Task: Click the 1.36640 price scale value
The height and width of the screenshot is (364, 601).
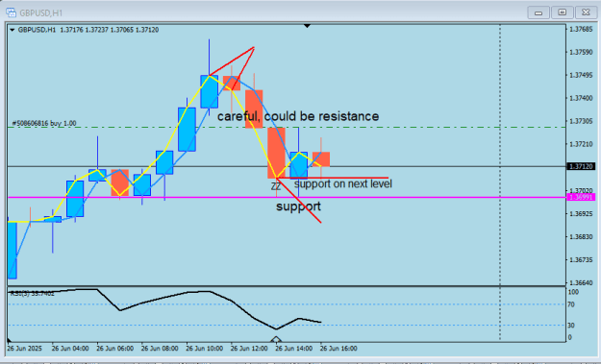Action: point(581,283)
